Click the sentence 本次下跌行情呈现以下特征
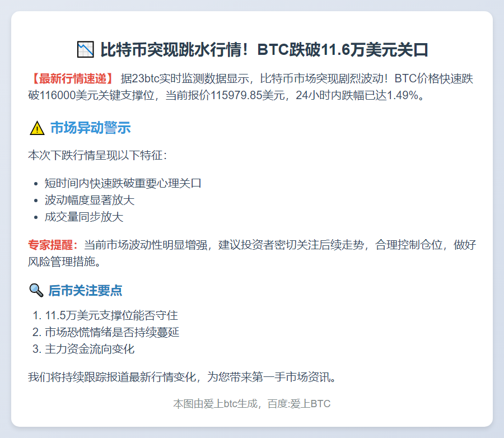This screenshot has width=504, height=438. tap(97, 155)
